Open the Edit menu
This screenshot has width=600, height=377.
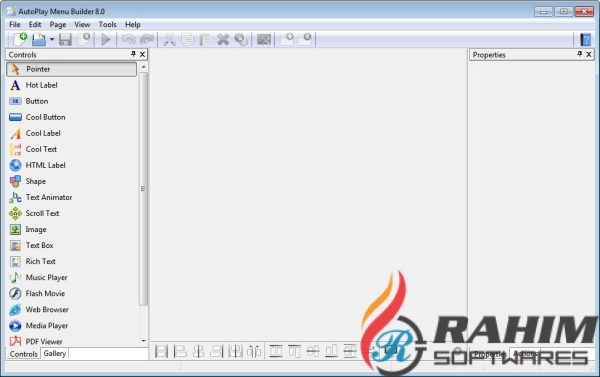click(35, 24)
